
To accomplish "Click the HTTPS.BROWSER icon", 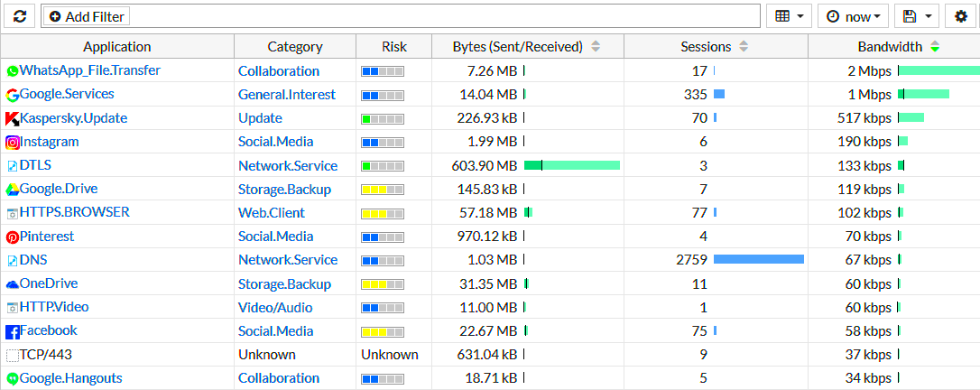I will [x=13, y=213].
